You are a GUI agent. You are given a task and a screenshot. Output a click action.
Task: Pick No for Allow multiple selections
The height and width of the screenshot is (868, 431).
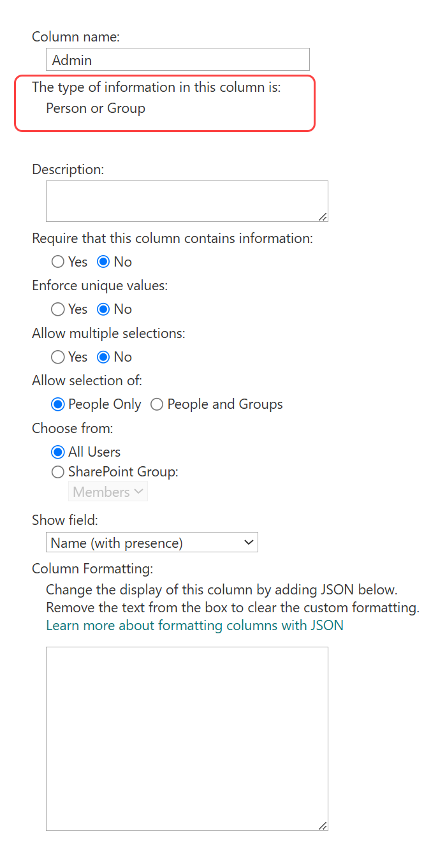point(104,357)
